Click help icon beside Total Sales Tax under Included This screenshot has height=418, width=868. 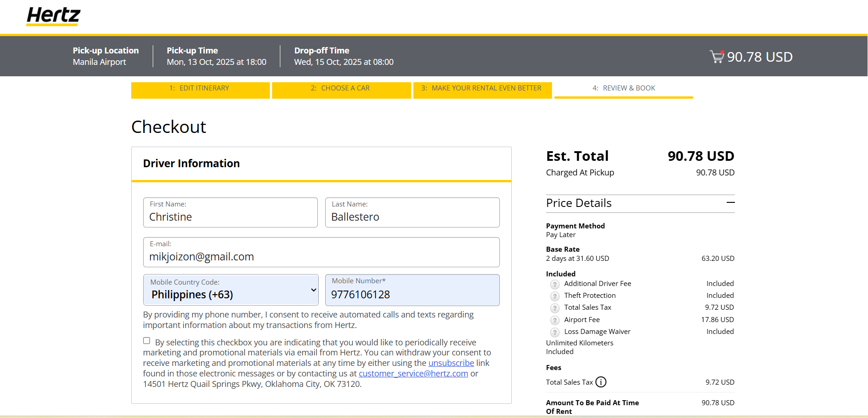point(555,308)
